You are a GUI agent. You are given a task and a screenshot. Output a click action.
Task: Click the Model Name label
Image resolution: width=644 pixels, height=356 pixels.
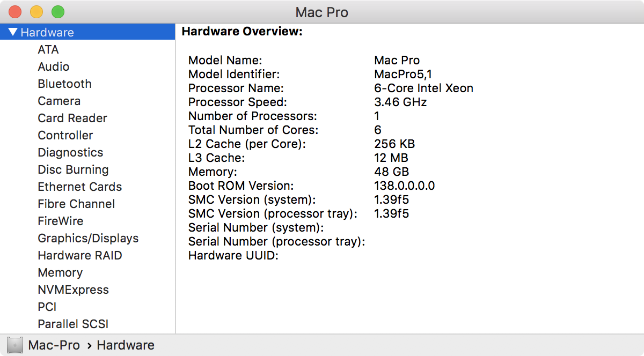tap(225, 60)
